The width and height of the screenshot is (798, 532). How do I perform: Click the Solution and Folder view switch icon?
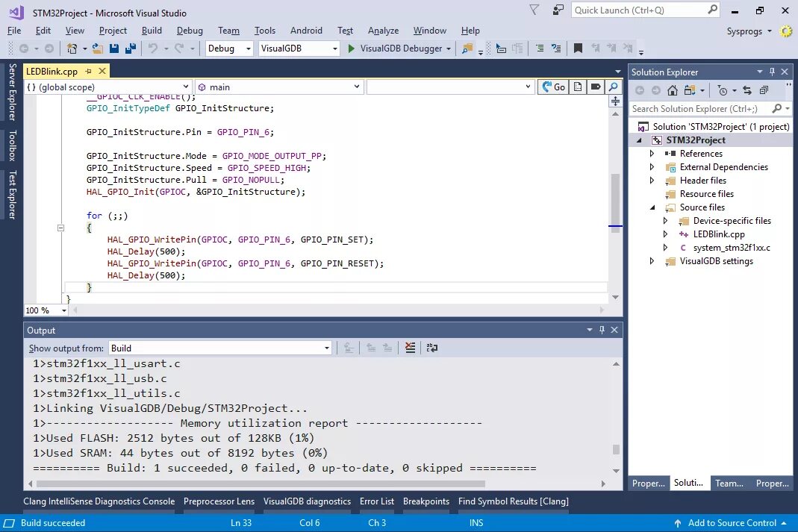(690, 90)
